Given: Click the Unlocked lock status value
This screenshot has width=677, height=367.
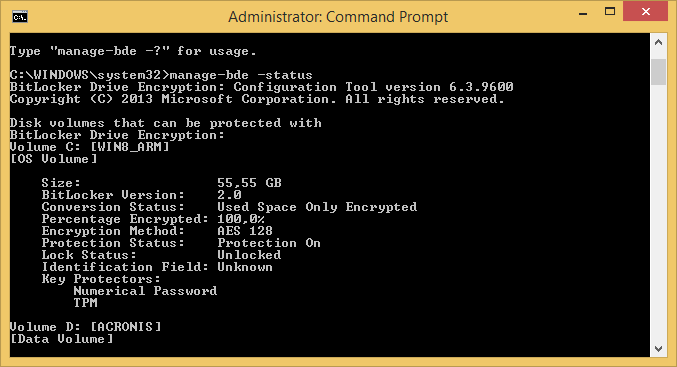Looking at the screenshot, I should pyautogui.click(x=249, y=255).
